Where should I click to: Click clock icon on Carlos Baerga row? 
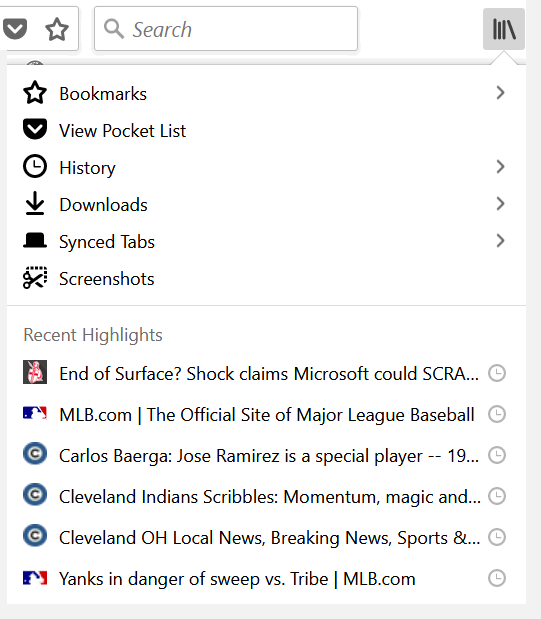[x=497, y=455]
